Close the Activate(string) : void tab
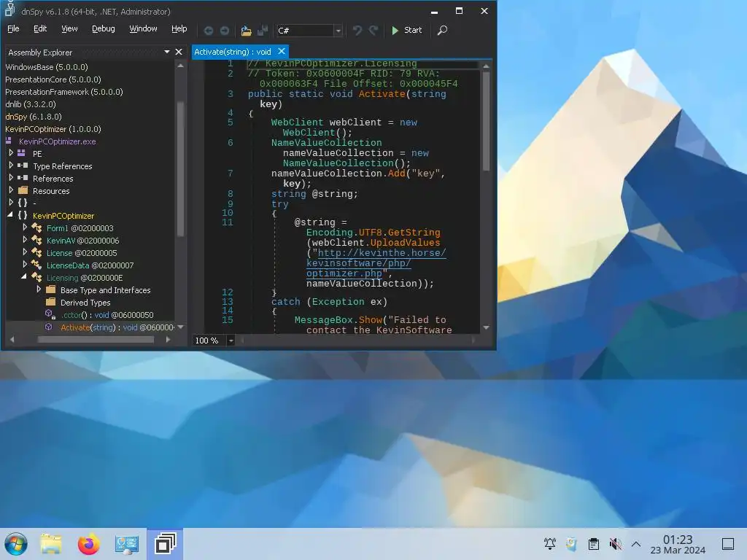Screen dimensions: 747x560 click(x=282, y=51)
